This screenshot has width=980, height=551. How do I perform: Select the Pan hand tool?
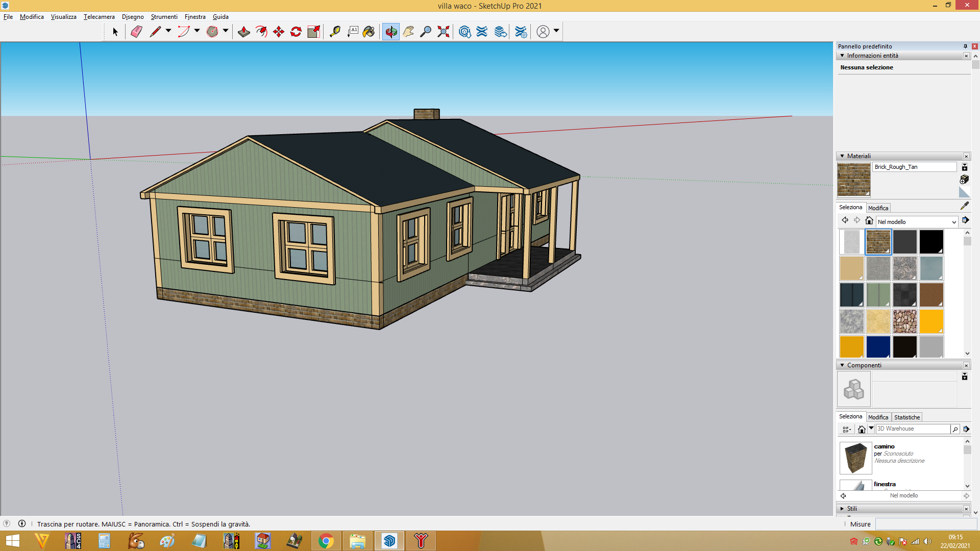408,32
